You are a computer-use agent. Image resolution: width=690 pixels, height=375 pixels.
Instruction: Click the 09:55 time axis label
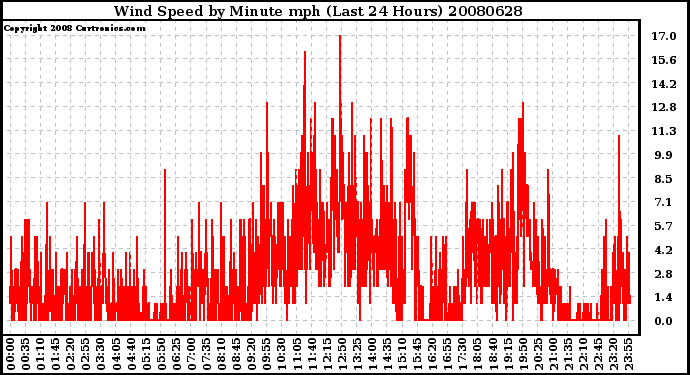tap(266, 355)
